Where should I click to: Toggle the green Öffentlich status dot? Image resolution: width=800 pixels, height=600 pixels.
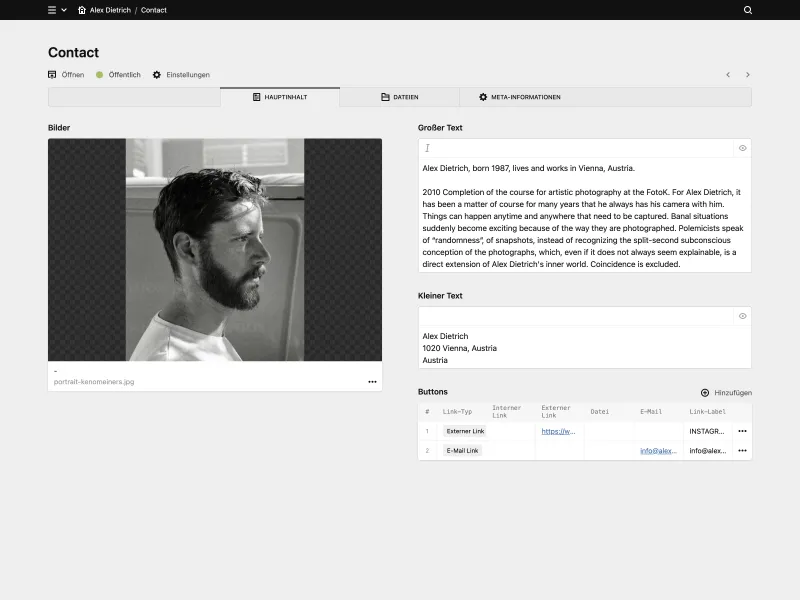point(97,74)
